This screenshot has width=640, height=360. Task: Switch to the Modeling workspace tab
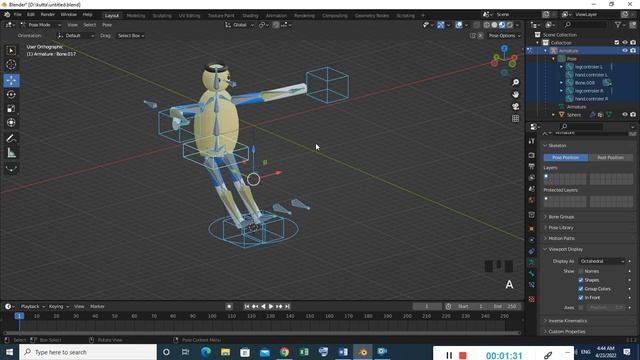pyautogui.click(x=136, y=16)
